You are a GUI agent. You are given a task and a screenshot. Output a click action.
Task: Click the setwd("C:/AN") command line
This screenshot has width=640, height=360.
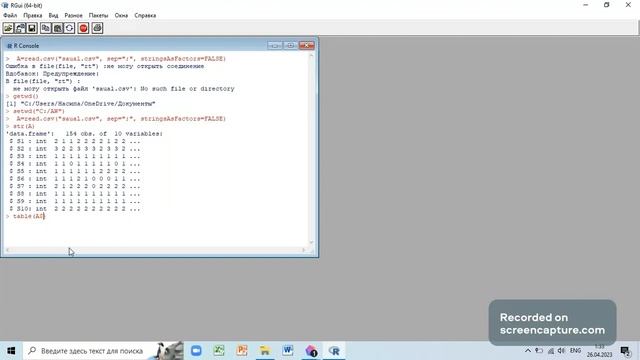[36, 111]
